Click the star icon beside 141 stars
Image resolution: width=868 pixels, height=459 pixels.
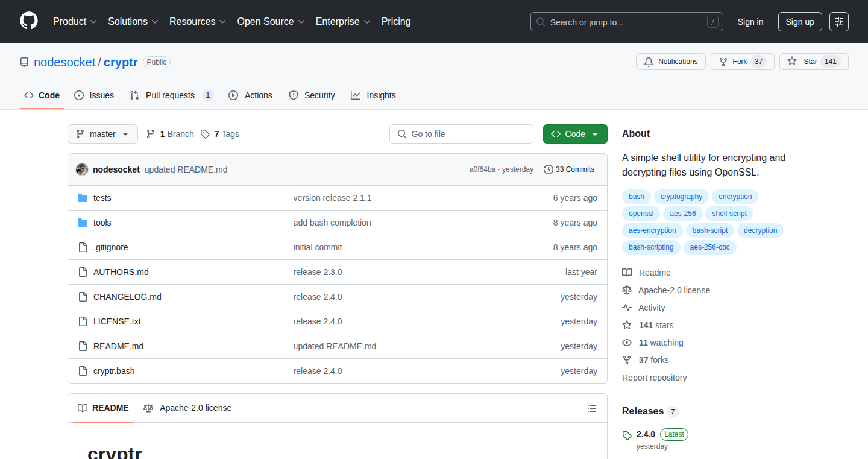627,325
